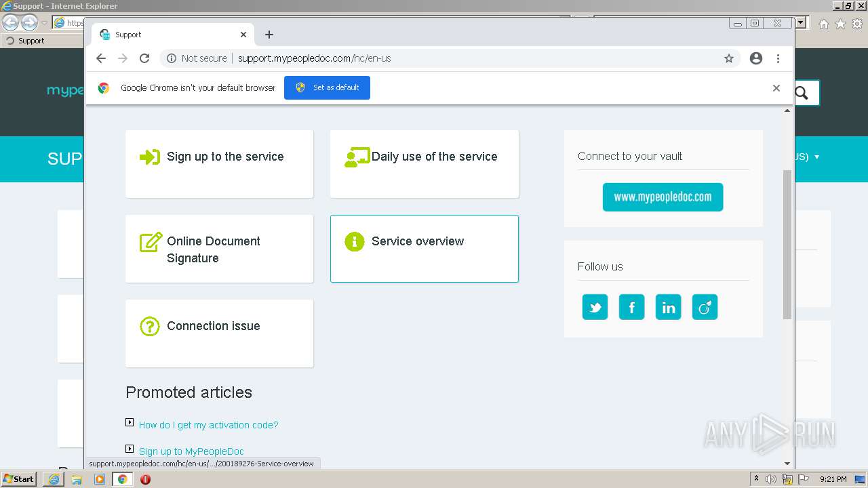Select the Support tab in Chrome
The height and width of the screenshot is (488, 868).
[173, 35]
